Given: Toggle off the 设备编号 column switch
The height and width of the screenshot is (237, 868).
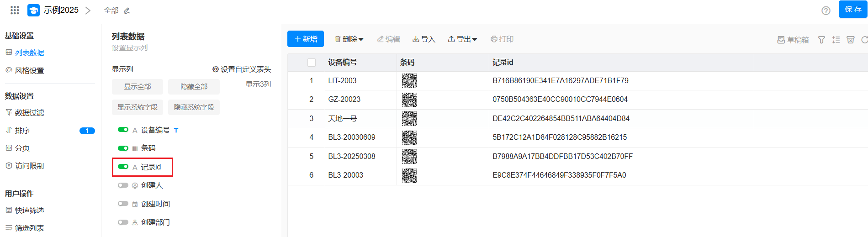Looking at the screenshot, I should coord(123,130).
